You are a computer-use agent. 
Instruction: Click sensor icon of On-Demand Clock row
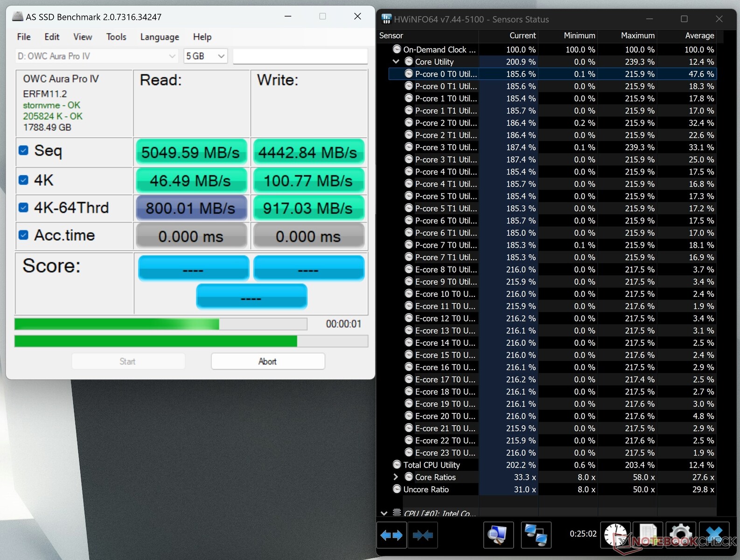pyautogui.click(x=397, y=49)
